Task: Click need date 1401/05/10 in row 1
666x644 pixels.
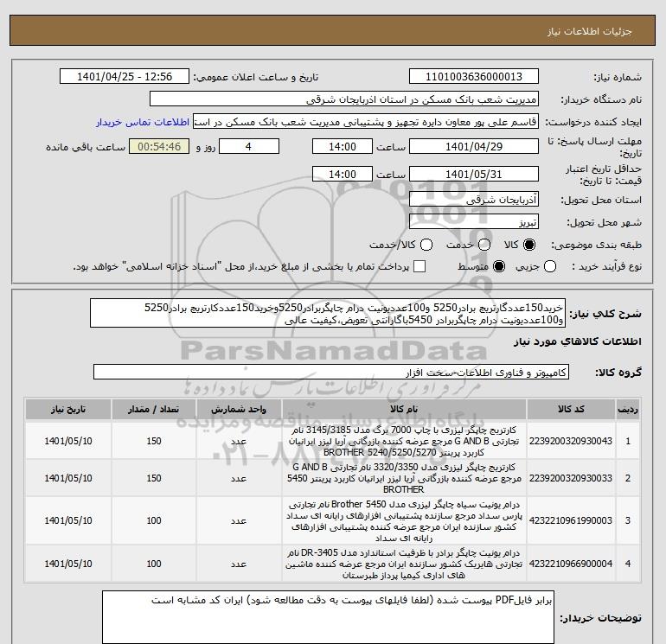Action: point(68,441)
